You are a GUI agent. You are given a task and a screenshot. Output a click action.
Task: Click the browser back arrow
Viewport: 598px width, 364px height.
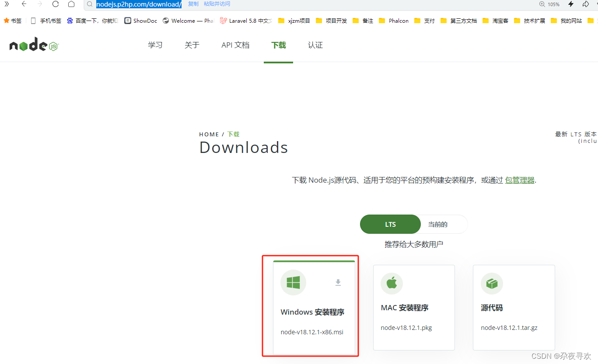pyautogui.click(x=24, y=4)
